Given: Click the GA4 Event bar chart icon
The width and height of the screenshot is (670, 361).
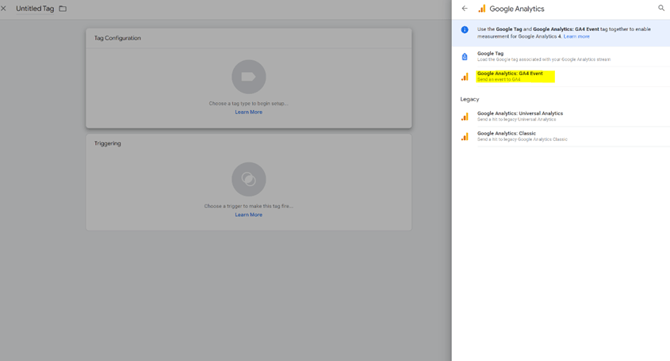Looking at the screenshot, I should click(x=464, y=77).
